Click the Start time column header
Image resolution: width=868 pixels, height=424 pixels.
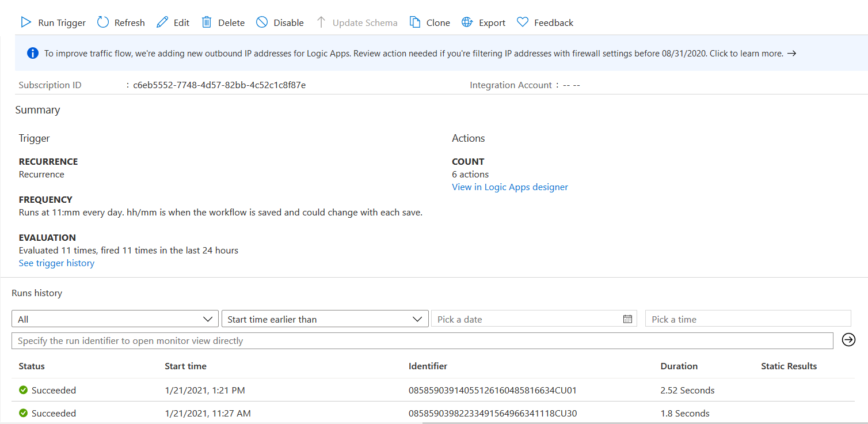point(185,366)
